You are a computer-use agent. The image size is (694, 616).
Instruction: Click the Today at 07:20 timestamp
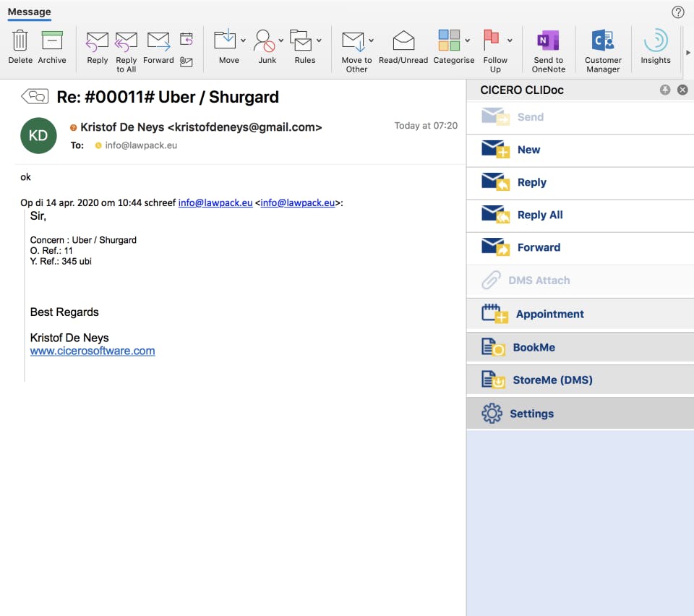426,126
